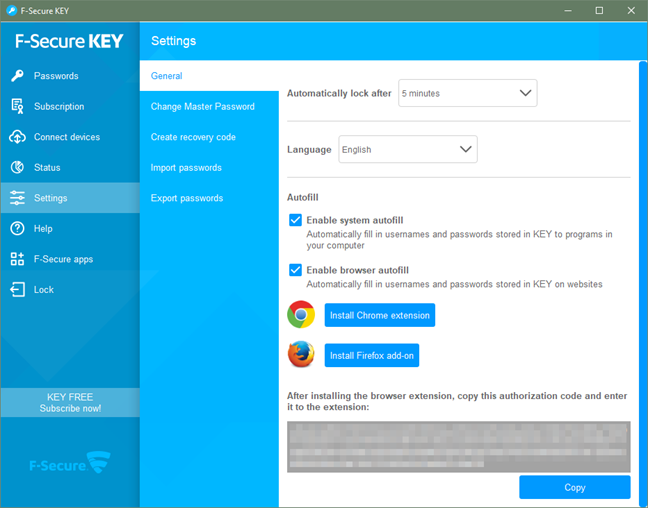Click Install Firefox add-on button
This screenshot has width=648, height=508.
372,355
